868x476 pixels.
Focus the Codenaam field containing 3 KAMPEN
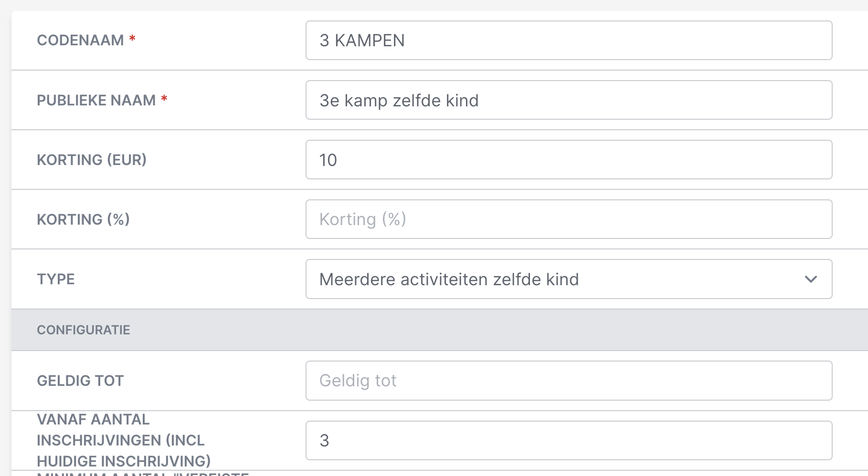[x=568, y=41]
